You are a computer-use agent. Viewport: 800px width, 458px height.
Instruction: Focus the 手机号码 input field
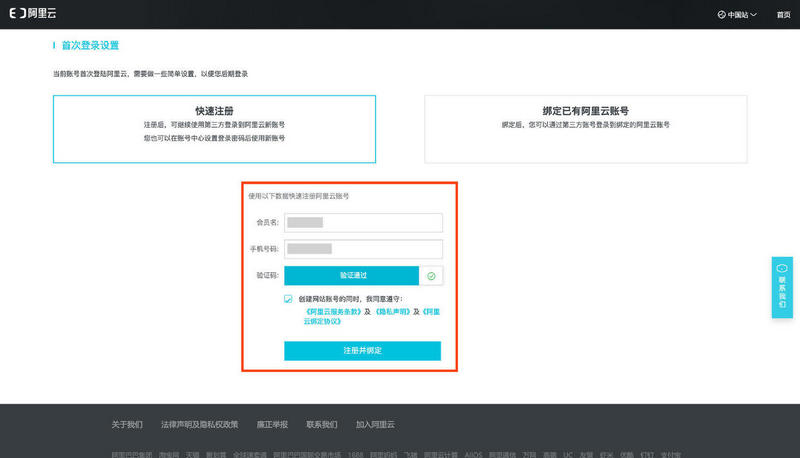click(x=363, y=249)
